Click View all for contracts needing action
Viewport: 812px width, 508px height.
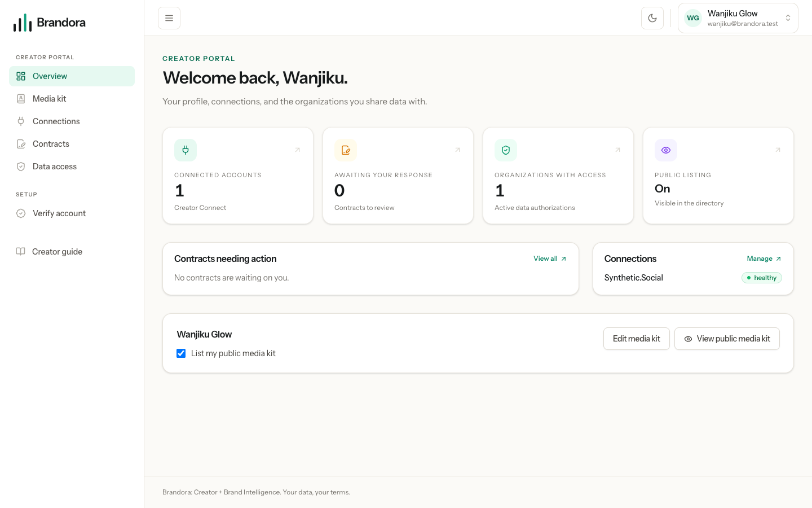550,259
